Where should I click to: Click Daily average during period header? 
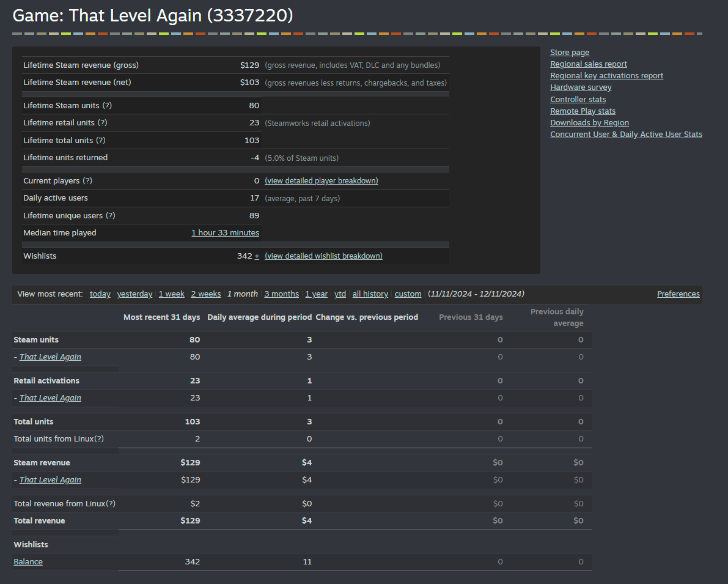click(x=260, y=317)
